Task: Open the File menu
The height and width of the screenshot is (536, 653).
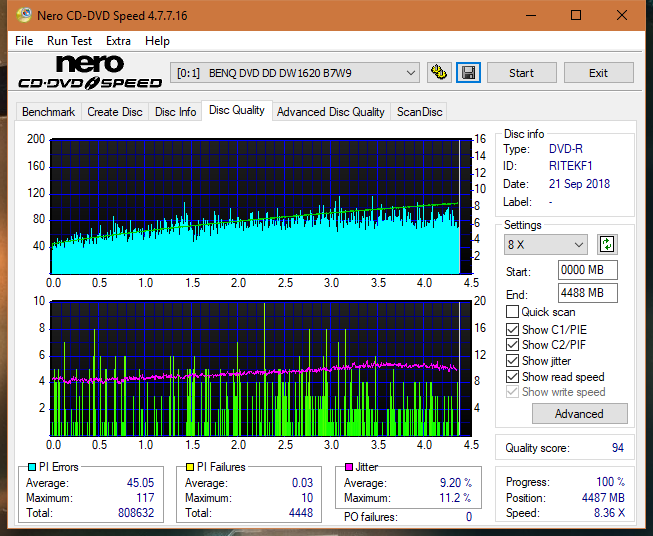Action: pyautogui.click(x=24, y=41)
